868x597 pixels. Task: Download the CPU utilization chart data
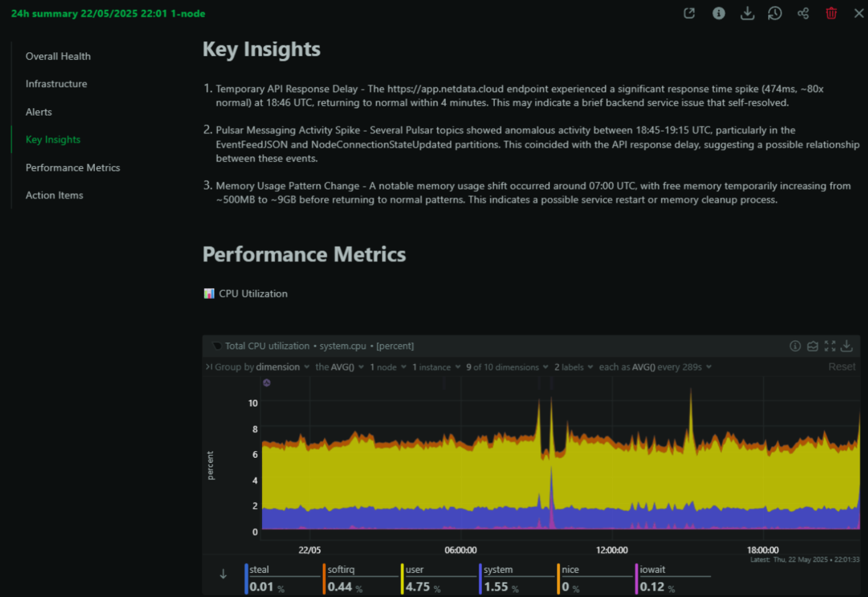tap(847, 346)
